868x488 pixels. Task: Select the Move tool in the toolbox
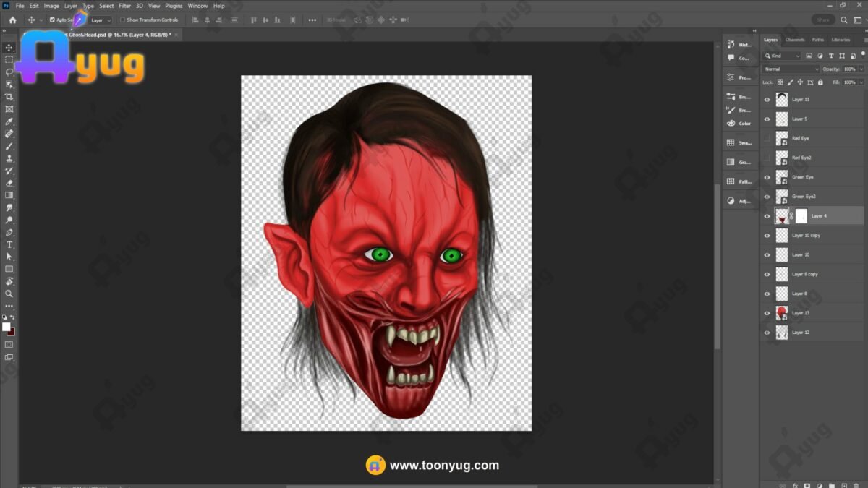(x=9, y=48)
